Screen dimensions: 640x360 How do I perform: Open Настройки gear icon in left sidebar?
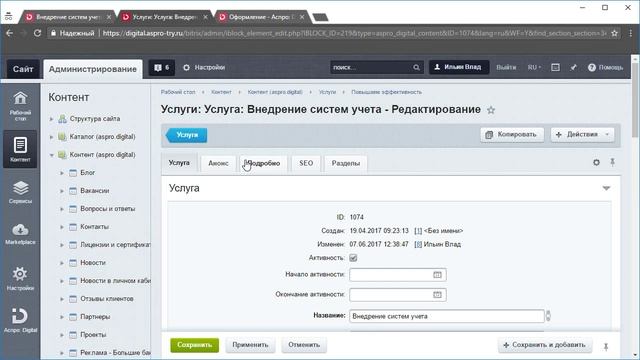click(20, 278)
